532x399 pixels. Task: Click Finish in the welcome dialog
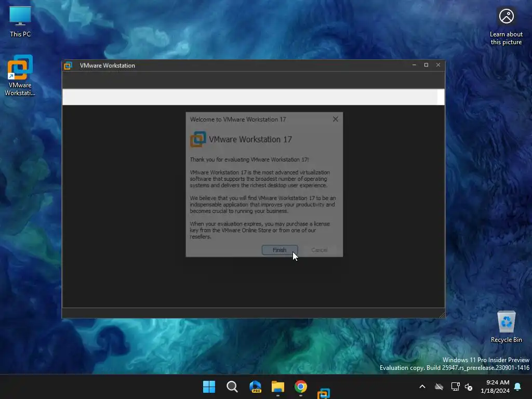pos(280,250)
